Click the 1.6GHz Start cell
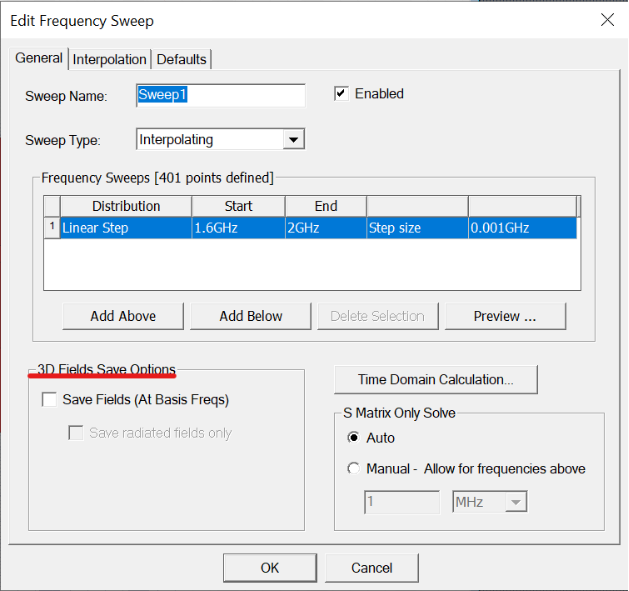629x591 pixels. click(238, 228)
